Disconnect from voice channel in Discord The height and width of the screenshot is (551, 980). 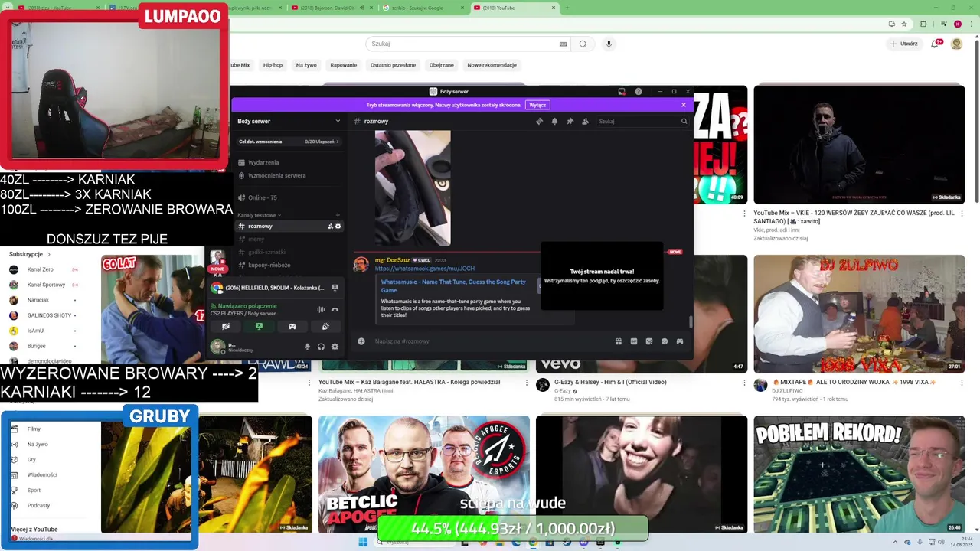click(x=335, y=309)
